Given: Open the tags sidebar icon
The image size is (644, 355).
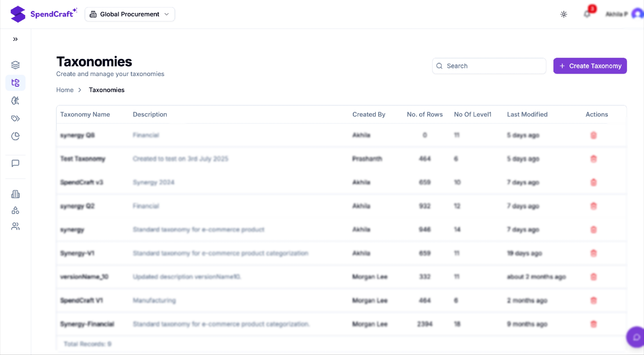Looking at the screenshot, I should coord(15,118).
